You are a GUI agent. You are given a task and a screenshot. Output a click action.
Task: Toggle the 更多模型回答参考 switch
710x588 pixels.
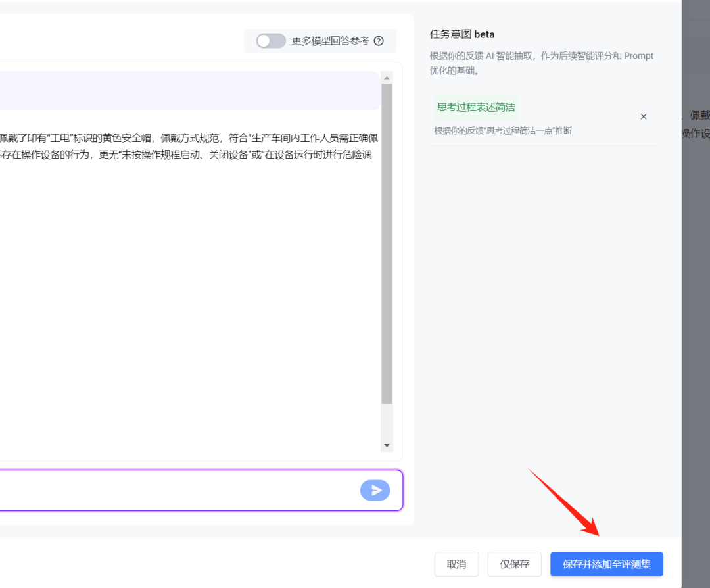tap(271, 41)
